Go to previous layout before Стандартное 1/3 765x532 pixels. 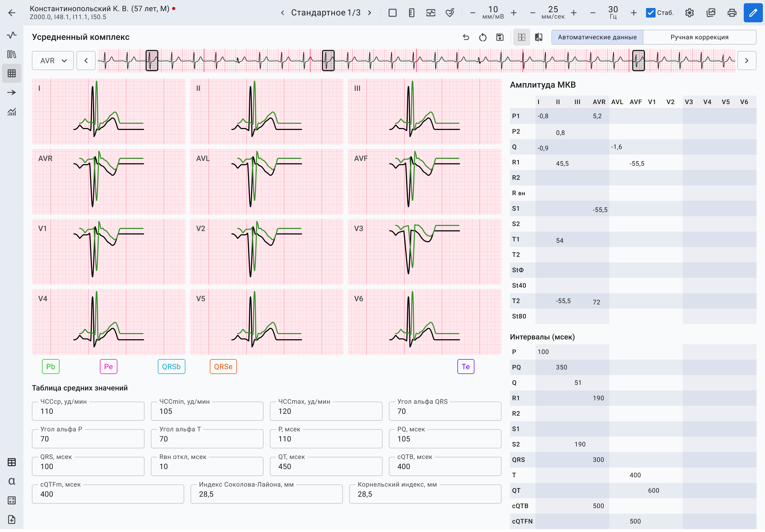(x=283, y=13)
